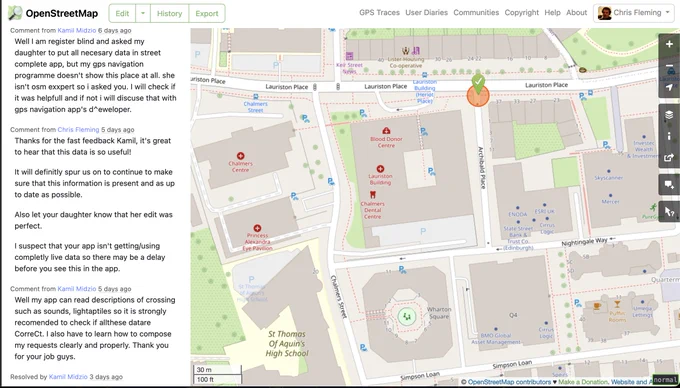Viewport: 680px width, 388px height.
Task: Click the Edit button
Action: (122, 13)
